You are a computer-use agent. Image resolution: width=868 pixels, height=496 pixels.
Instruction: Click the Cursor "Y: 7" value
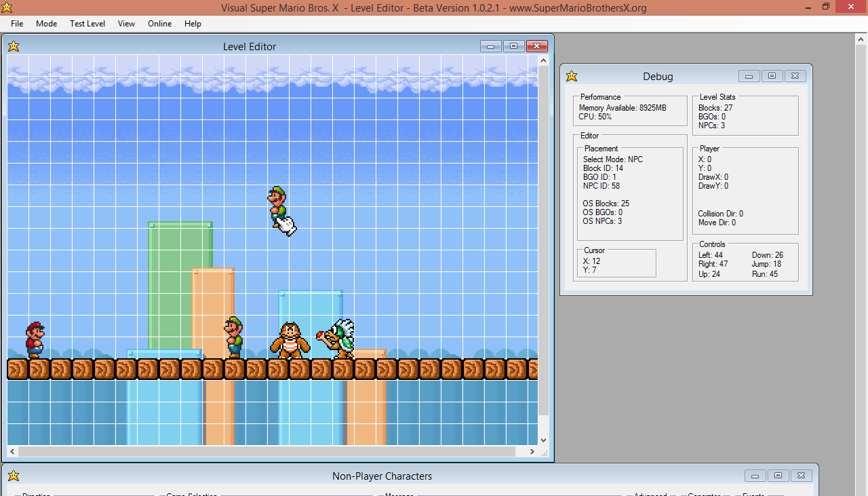[x=590, y=270]
